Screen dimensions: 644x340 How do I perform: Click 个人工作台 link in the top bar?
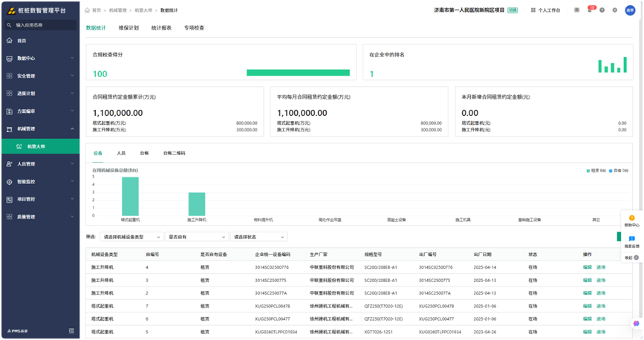coord(549,10)
